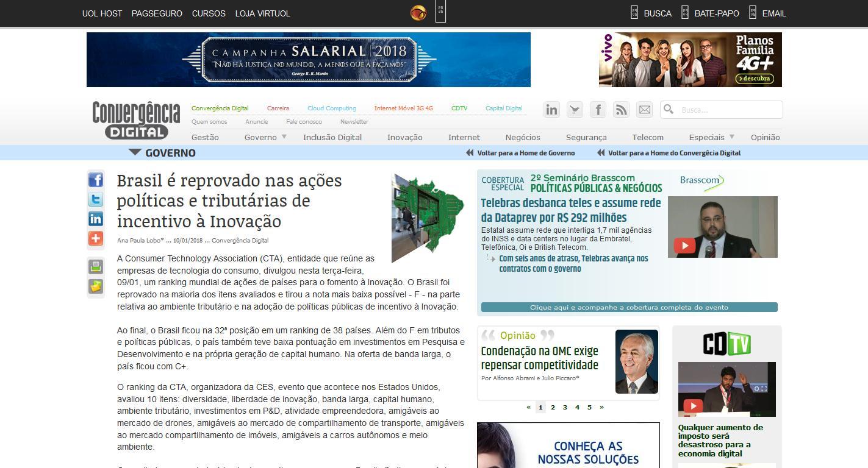Click Voltar para a Home de Governo

[x=526, y=153]
